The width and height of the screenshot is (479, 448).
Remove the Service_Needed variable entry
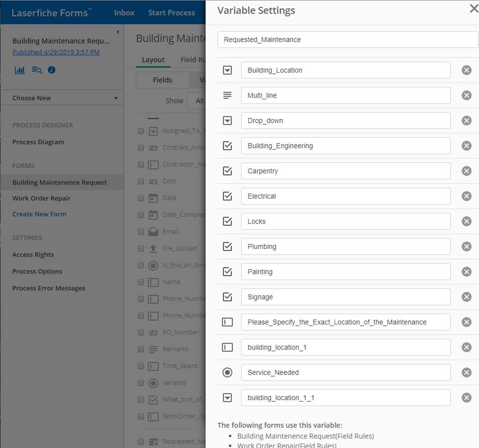point(466,372)
